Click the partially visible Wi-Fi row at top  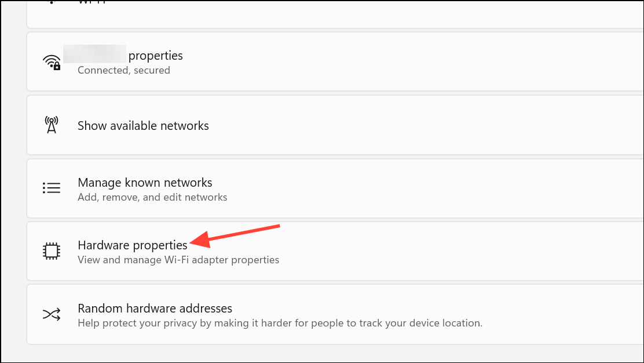click(x=335, y=14)
